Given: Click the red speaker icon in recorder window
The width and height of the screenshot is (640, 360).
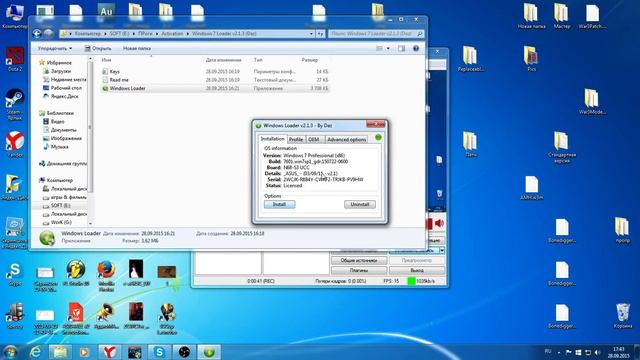Looking at the screenshot, I should [439, 223].
